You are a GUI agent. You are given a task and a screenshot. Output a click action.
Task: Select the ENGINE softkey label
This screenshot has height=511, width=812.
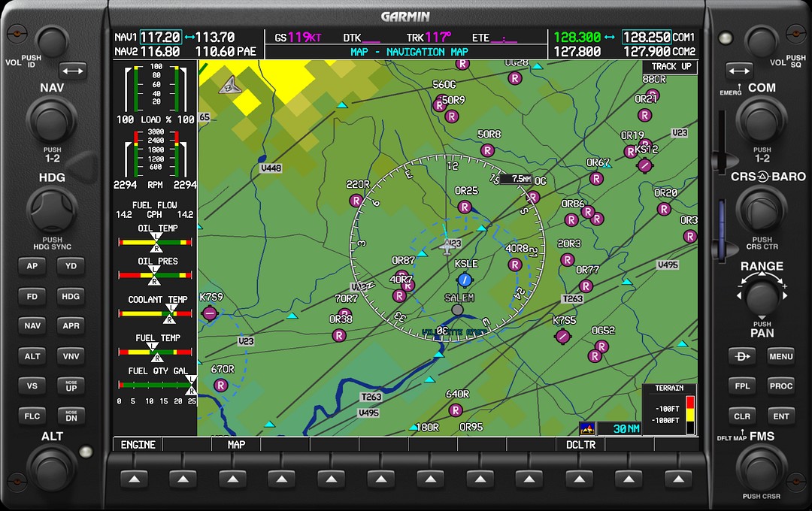pos(138,445)
